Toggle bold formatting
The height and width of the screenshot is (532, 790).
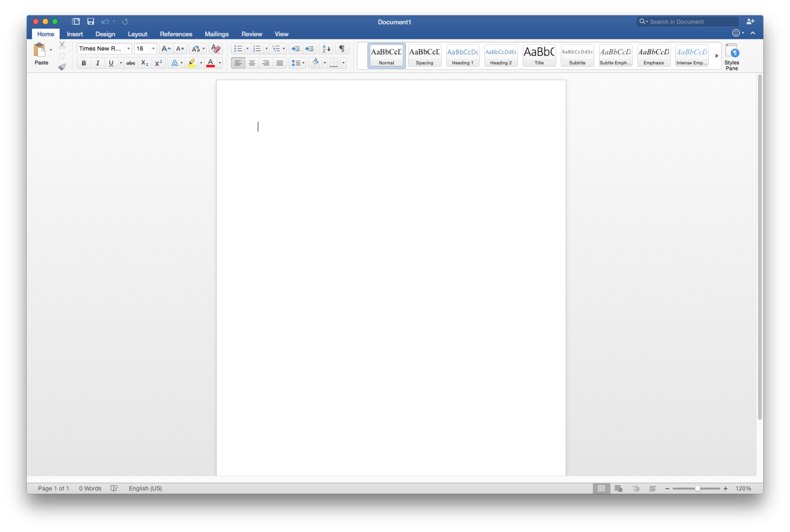click(83, 63)
